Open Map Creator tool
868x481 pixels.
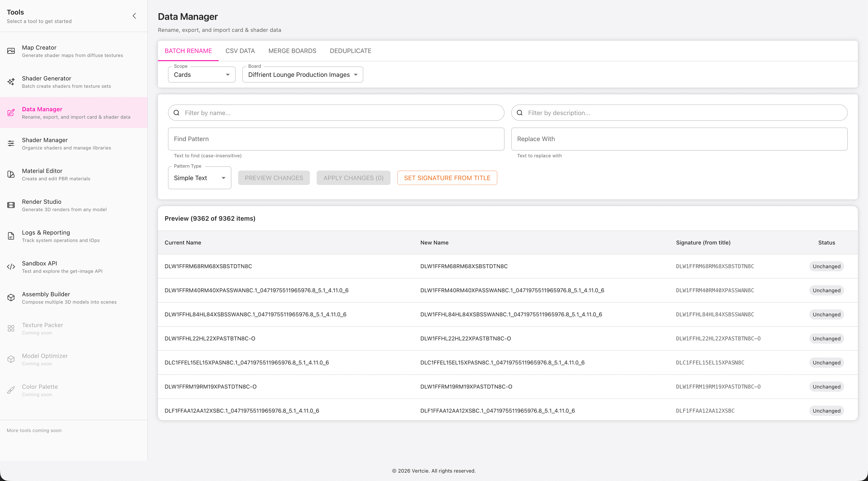point(73,51)
